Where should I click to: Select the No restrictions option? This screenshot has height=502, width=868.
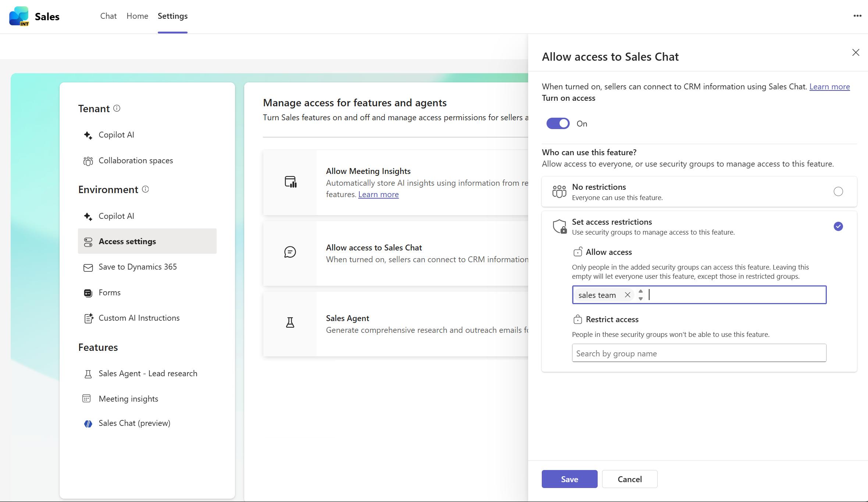(x=838, y=191)
